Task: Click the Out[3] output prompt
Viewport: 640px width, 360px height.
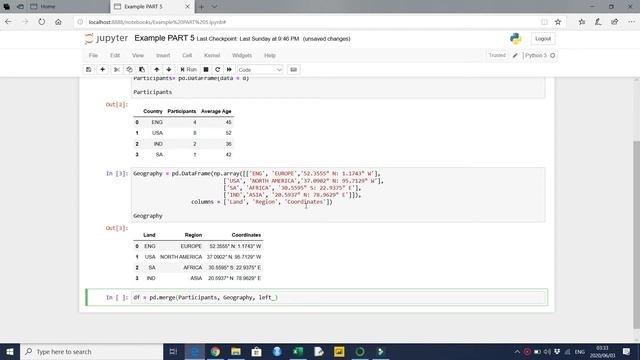Action: 117,228
